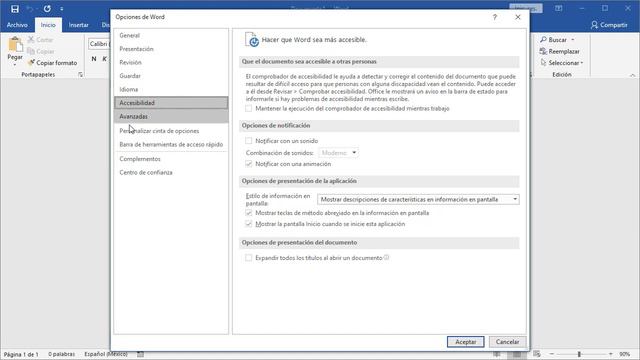This screenshot has width=640, height=360.
Task: Click the Pegar clipboard icon
Action: [x=15, y=44]
